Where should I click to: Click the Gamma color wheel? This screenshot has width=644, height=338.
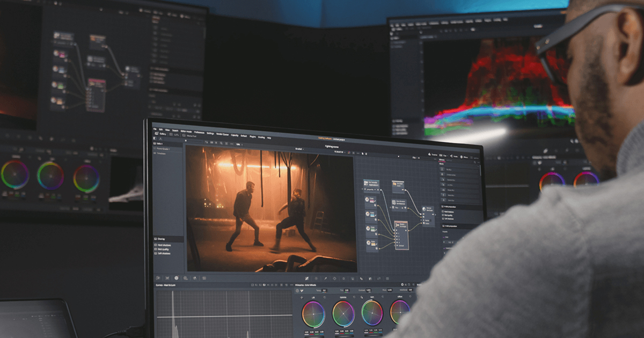click(x=343, y=313)
